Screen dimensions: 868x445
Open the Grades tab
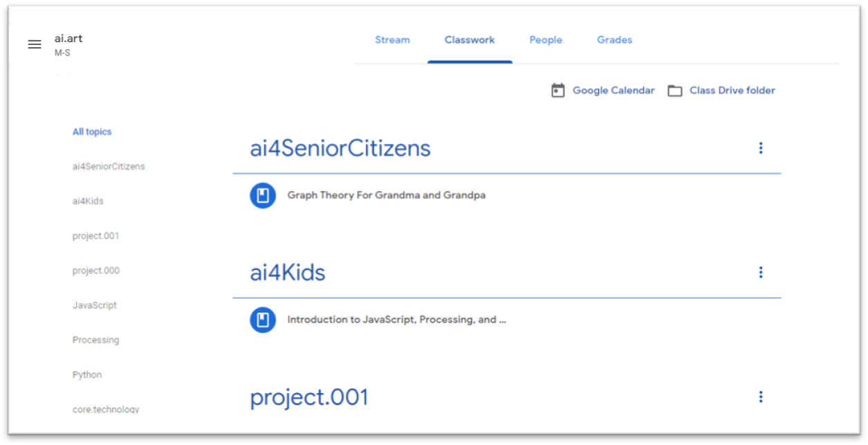pos(613,39)
